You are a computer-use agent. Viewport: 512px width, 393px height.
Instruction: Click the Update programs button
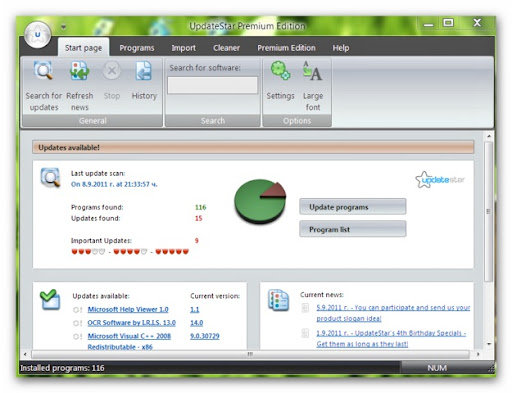[x=353, y=207]
